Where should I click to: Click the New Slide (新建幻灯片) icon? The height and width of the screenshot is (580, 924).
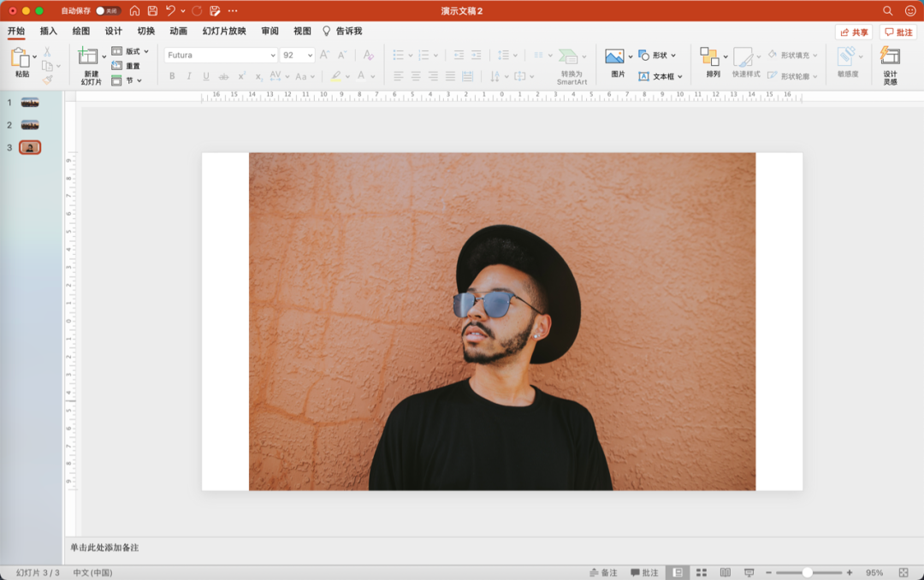(x=88, y=56)
